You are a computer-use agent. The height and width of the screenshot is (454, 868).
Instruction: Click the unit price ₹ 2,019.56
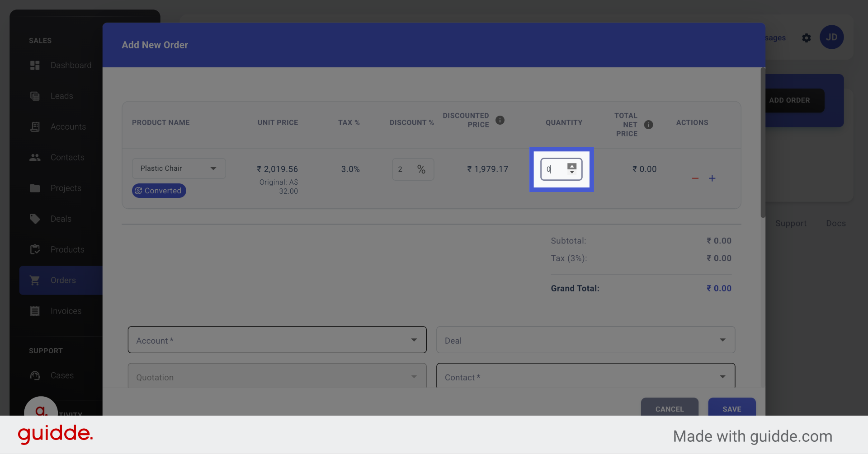point(278,169)
